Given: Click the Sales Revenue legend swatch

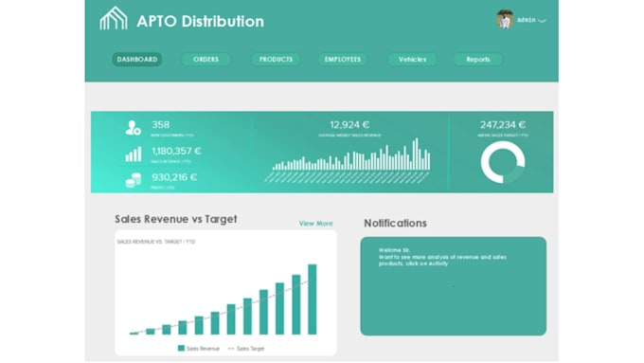Looking at the screenshot, I should [x=181, y=348].
